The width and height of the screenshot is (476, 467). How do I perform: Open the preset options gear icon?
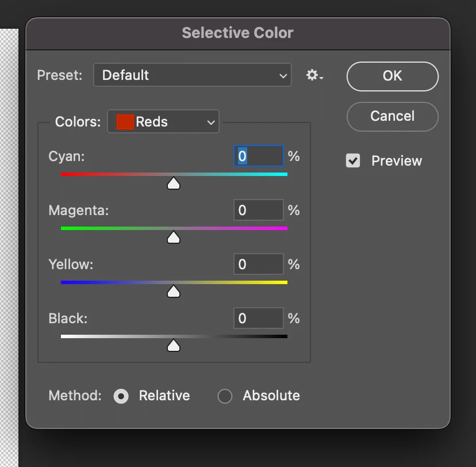pos(314,75)
